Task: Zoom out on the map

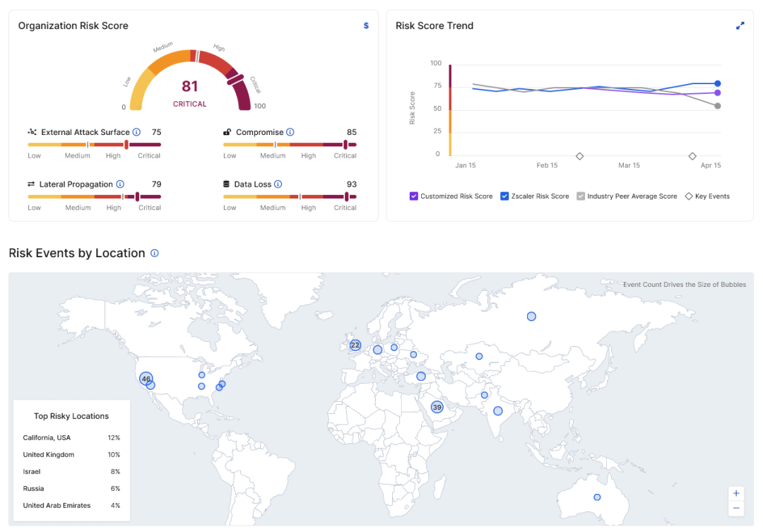Action: pyautogui.click(x=736, y=508)
